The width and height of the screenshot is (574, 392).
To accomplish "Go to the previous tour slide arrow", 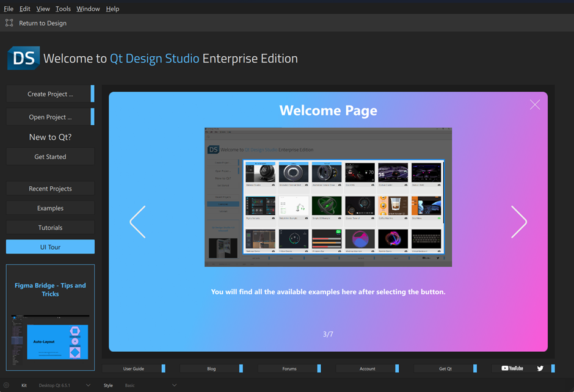I will click(138, 222).
